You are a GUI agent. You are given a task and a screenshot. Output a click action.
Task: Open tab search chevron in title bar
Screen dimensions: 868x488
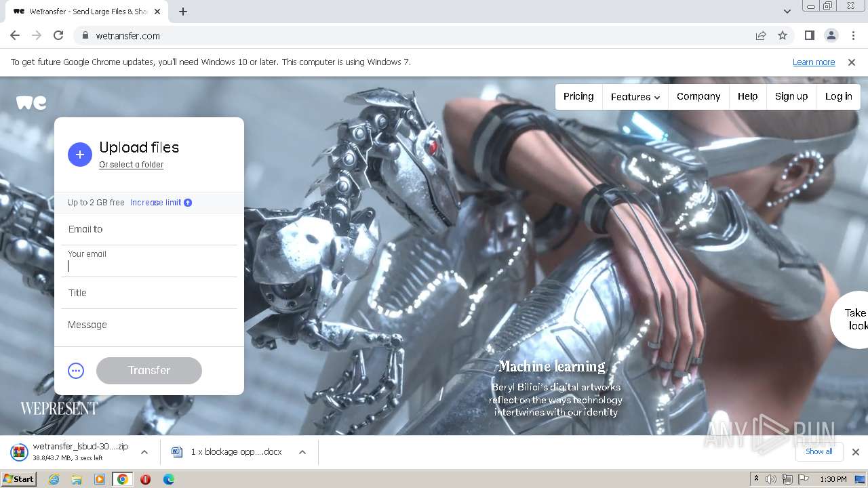(787, 12)
